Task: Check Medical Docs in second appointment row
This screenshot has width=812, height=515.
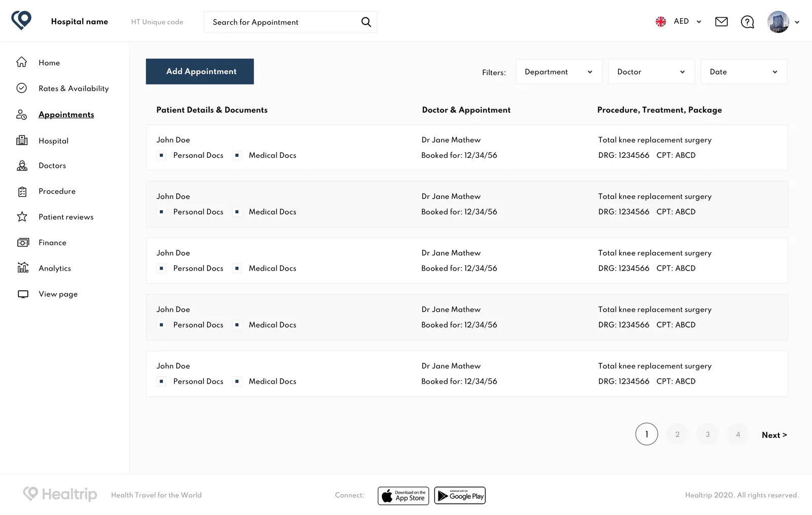Action: [x=236, y=212]
